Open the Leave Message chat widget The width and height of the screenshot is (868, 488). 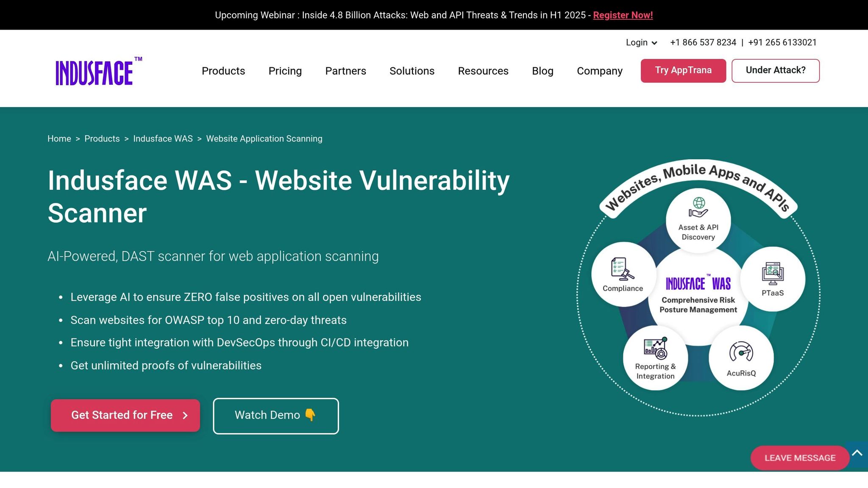click(x=799, y=457)
